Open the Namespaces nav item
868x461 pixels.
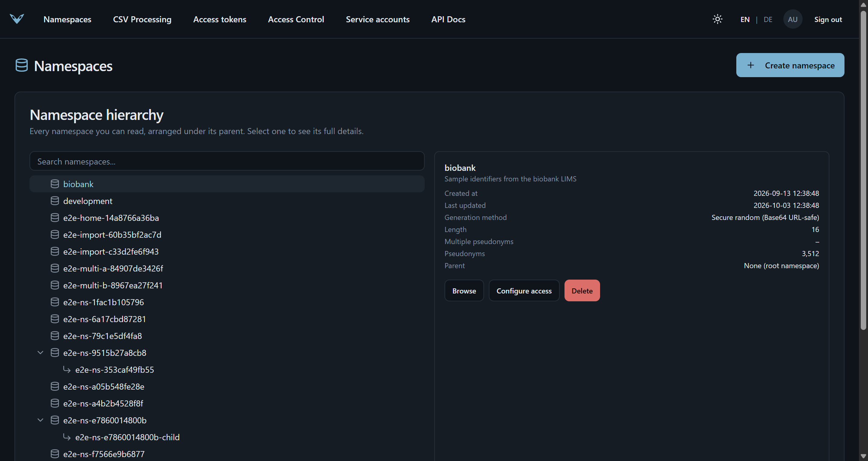click(x=68, y=20)
